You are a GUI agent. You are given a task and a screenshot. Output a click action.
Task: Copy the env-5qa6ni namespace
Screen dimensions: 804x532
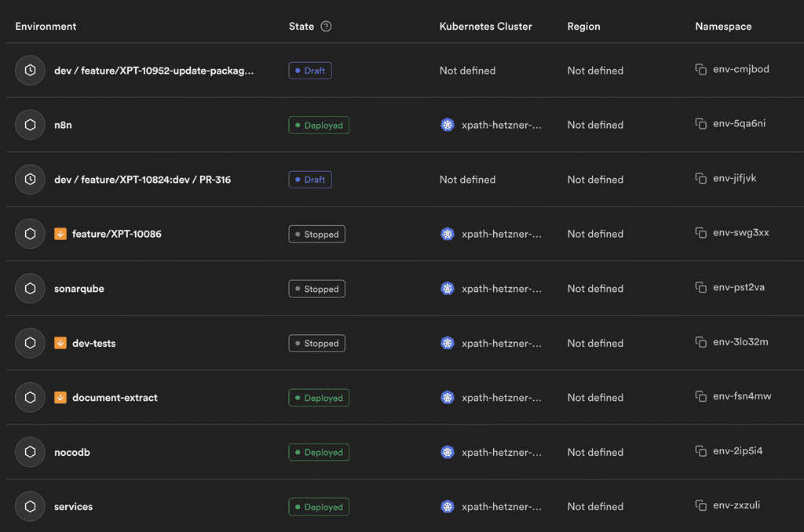click(x=701, y=124)
